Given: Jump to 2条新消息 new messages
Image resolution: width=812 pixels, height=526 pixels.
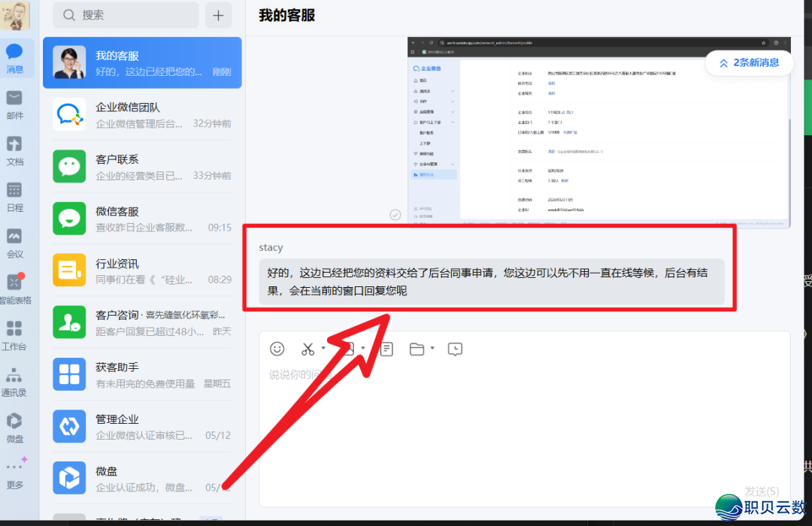Looking at the screenshot, I should [749, 62].
